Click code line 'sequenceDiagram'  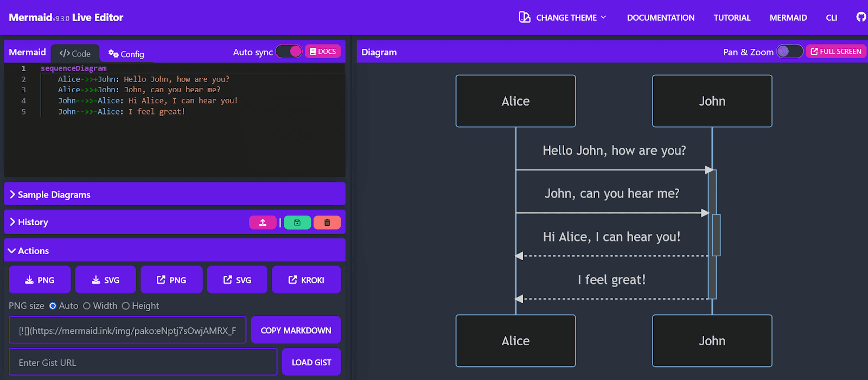[x=74, y=68]
